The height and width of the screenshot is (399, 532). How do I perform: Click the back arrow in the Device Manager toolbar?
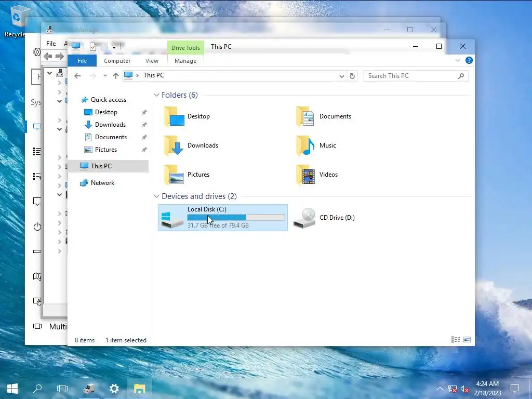pyautogui.click(x=48, y=56)
